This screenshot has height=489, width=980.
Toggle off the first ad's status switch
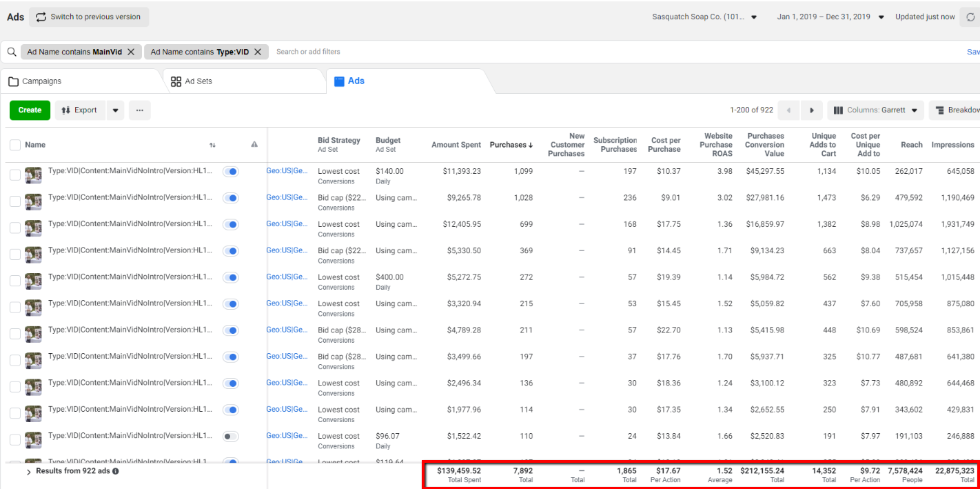231,172
